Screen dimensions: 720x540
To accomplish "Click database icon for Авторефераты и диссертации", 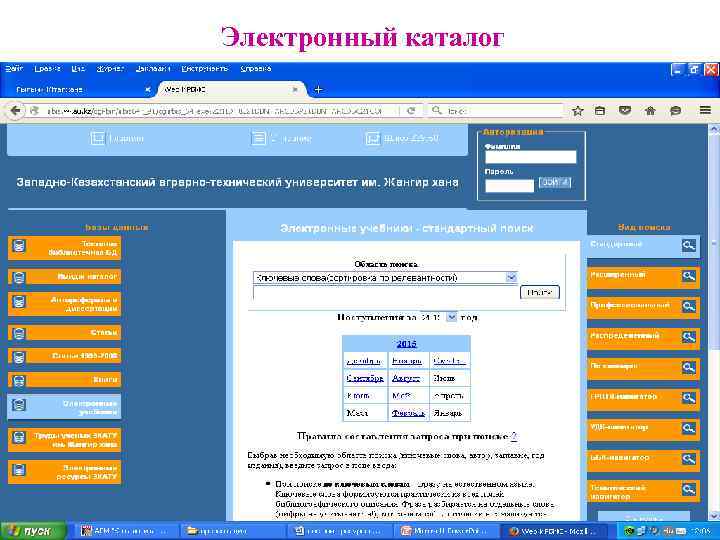I will 19,303.
